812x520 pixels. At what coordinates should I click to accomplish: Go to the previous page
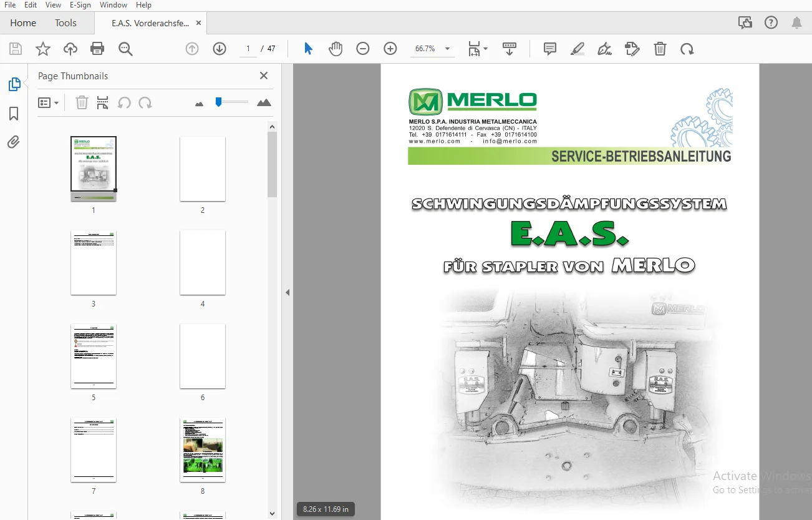point(192,49)
